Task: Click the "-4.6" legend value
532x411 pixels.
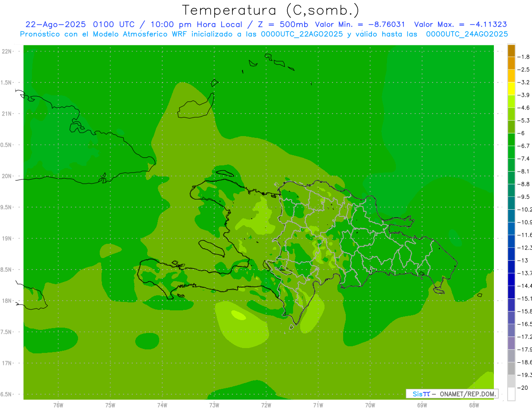Action: point(524,108)
